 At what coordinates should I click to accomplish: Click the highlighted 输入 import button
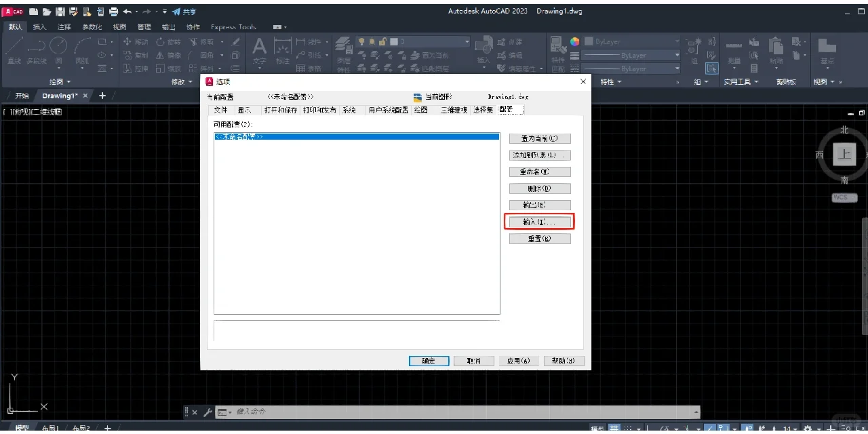click(x=539, y=221)
